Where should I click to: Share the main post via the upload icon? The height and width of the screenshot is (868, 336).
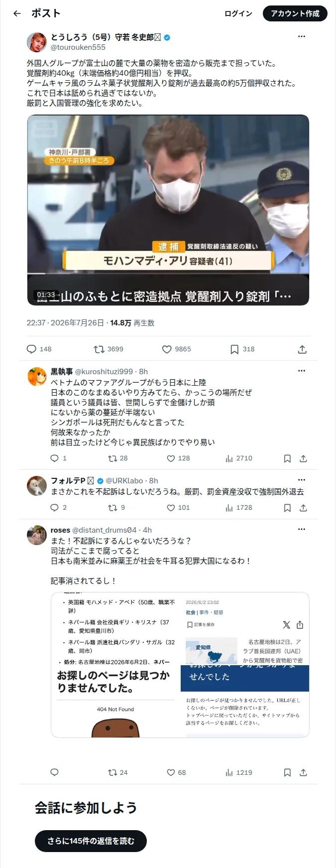302,349
